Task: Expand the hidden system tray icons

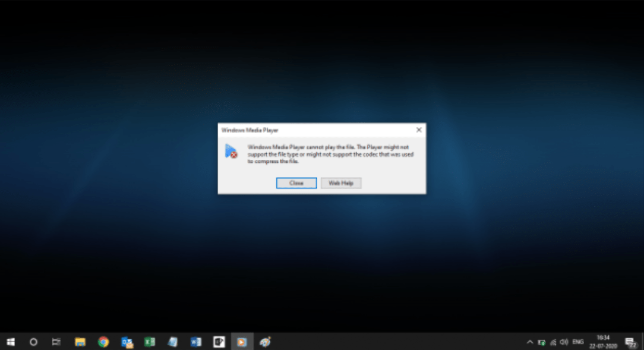Action: [x=530, y=342]
